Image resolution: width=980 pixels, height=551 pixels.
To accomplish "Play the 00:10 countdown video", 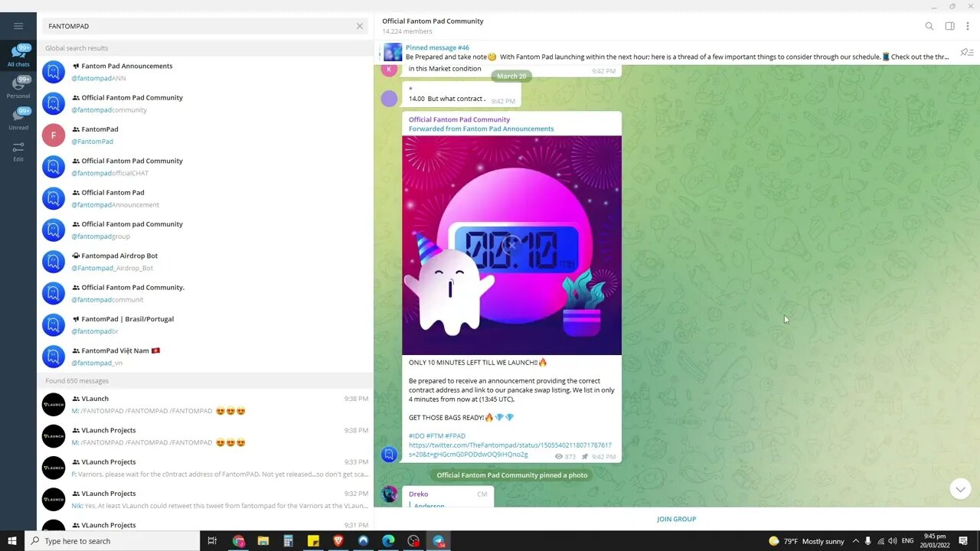I will point(511,245).
